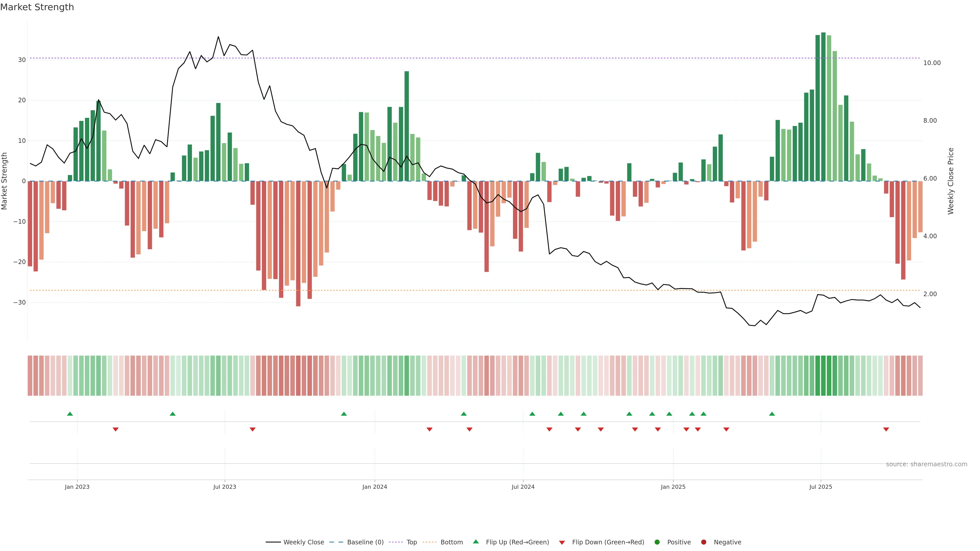Image resolution: width=980 pixels, height=551 pixels.
Task: Click the Jan 2025 x-axis label
Action: 673,487
